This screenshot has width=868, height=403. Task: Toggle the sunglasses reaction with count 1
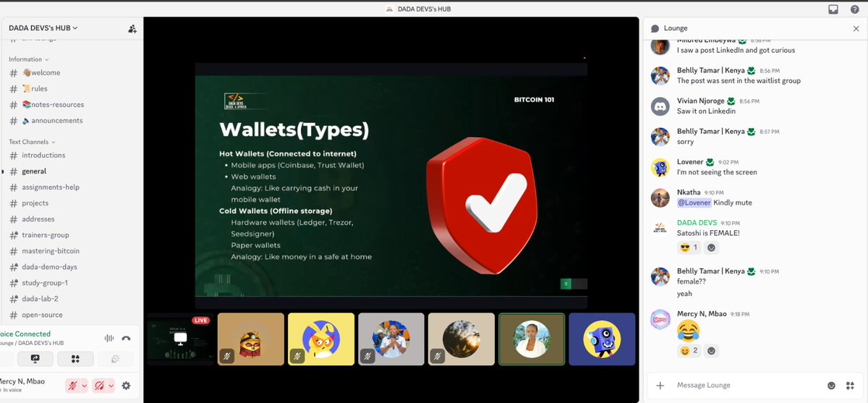pos(688,247)
